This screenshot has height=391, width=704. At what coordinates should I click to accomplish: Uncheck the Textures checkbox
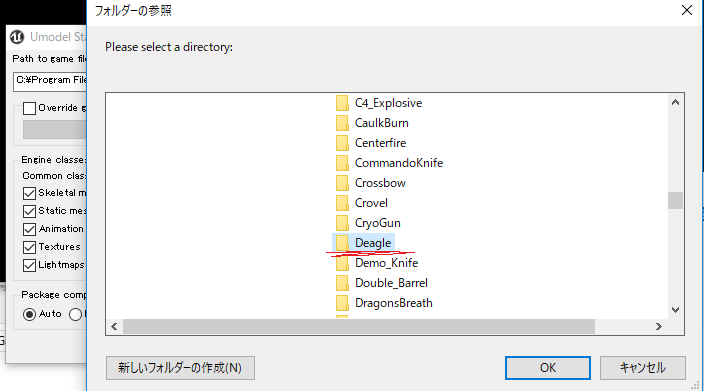coord(29,247)
